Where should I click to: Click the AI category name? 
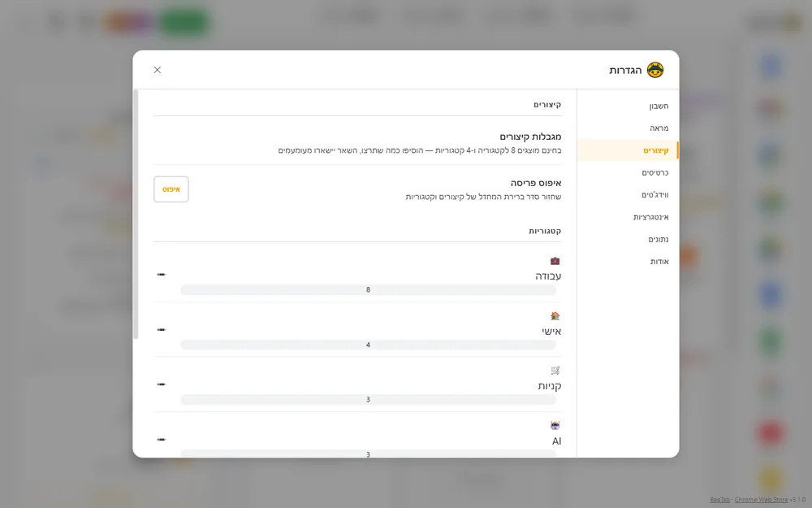pyautogui.click(x=557, y=441)
